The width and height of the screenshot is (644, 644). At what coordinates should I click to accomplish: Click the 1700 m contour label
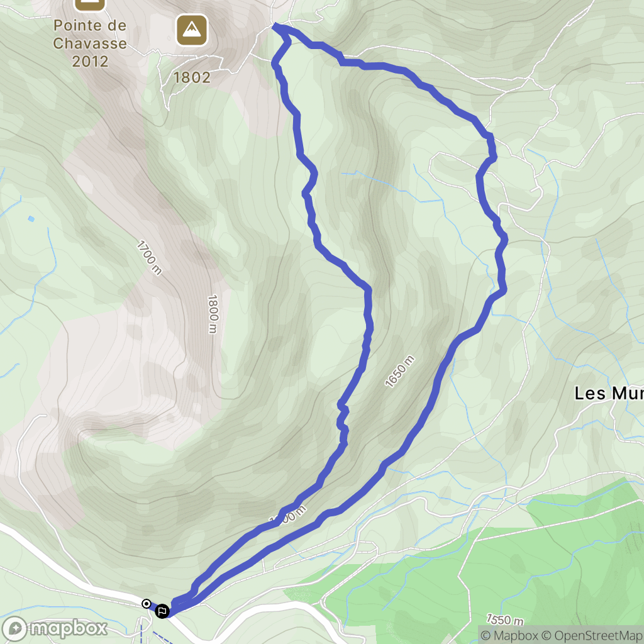click(150, 257)
